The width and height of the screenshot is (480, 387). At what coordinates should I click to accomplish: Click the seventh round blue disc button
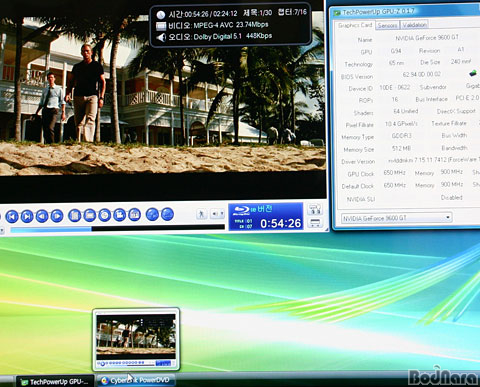pos(105,215)
